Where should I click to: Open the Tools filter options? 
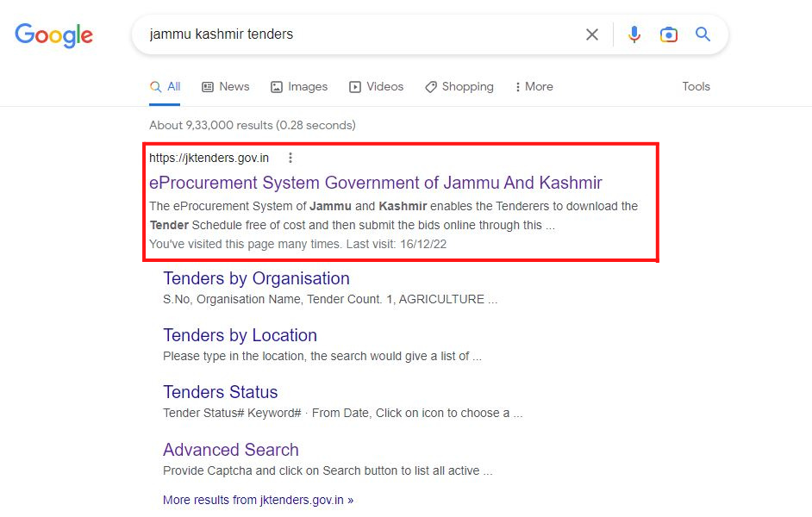tap(696, 87)
